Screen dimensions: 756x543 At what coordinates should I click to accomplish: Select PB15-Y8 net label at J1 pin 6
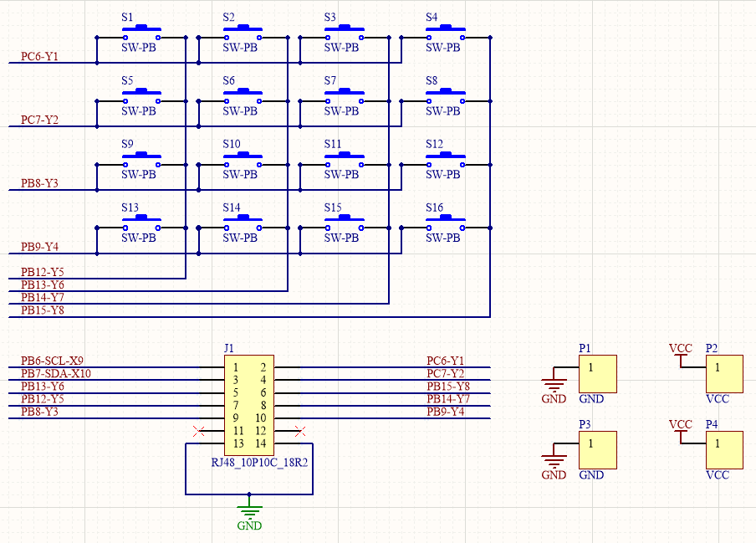coord(448,387)
